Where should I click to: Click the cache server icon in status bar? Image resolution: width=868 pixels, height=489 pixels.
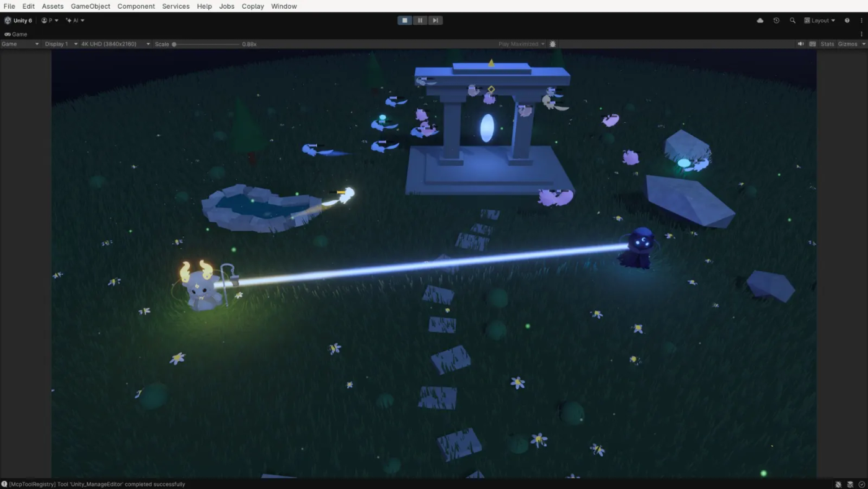(x=850, y=484)
